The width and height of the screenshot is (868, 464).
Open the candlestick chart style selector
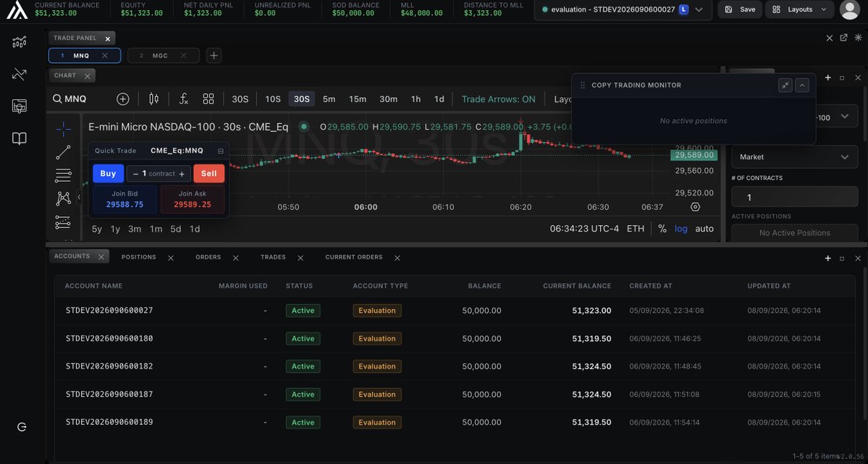tap(154, 99)
